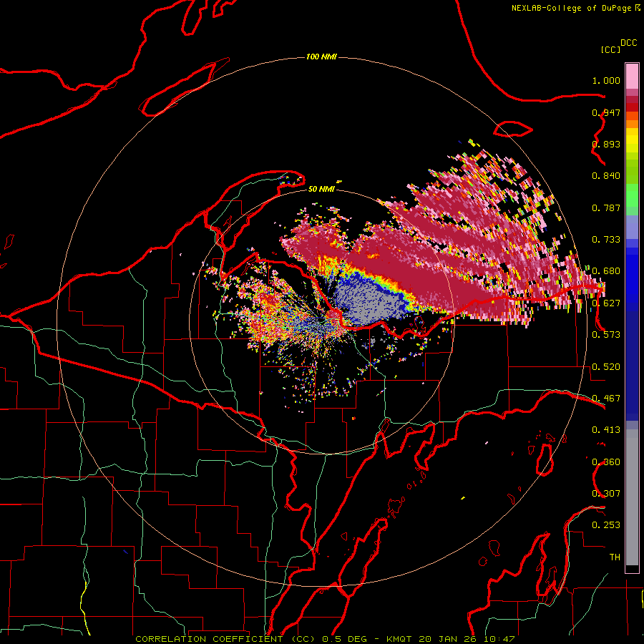Click the DCC label above the color scale
Screen dimensions: 644x644
pos(628,43)
